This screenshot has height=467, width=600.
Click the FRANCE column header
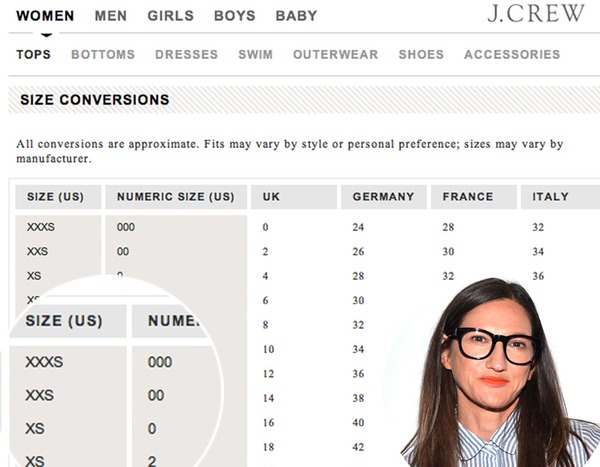(x=474, y=197)
